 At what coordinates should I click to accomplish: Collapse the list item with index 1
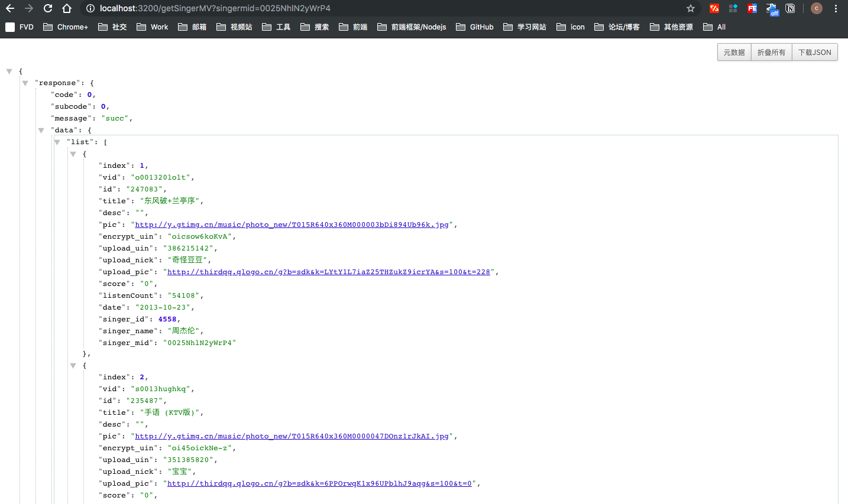(73, 154)
